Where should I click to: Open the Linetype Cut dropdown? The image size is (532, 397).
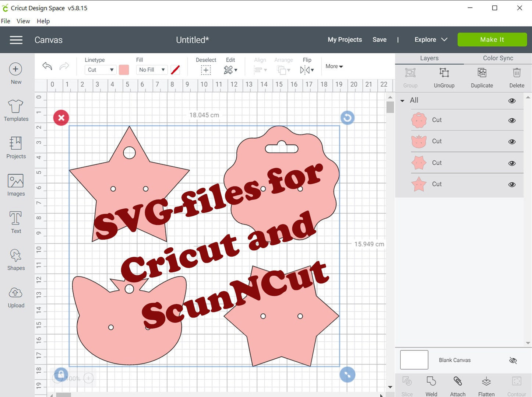pos(100,70)
